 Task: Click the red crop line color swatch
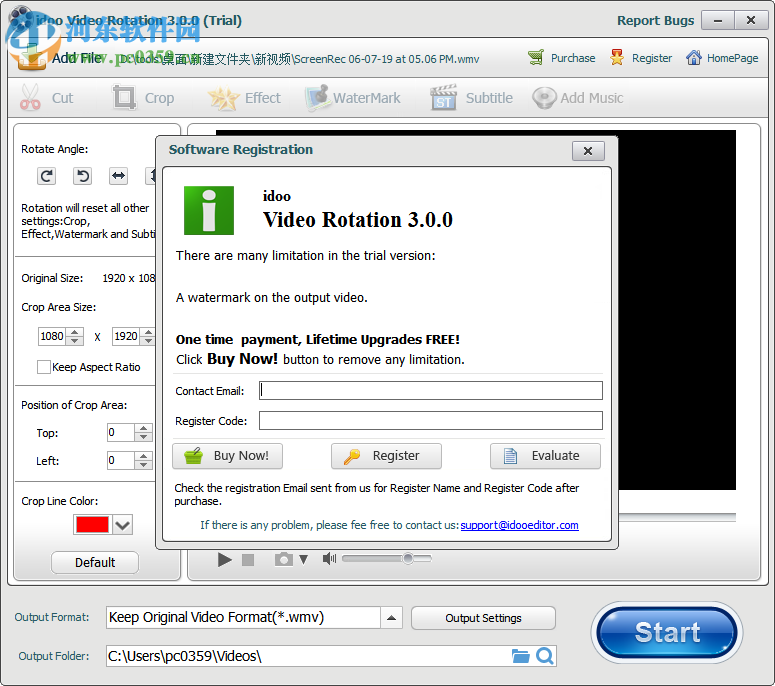coord(92,524)
